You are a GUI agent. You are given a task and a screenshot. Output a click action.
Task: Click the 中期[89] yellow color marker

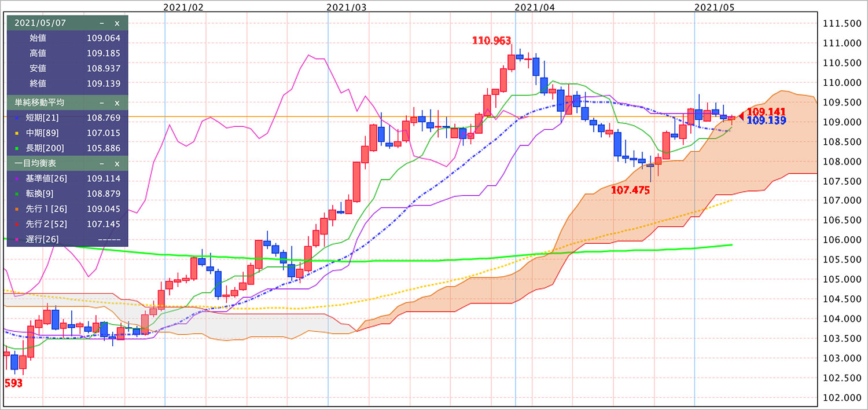(17, 133)
